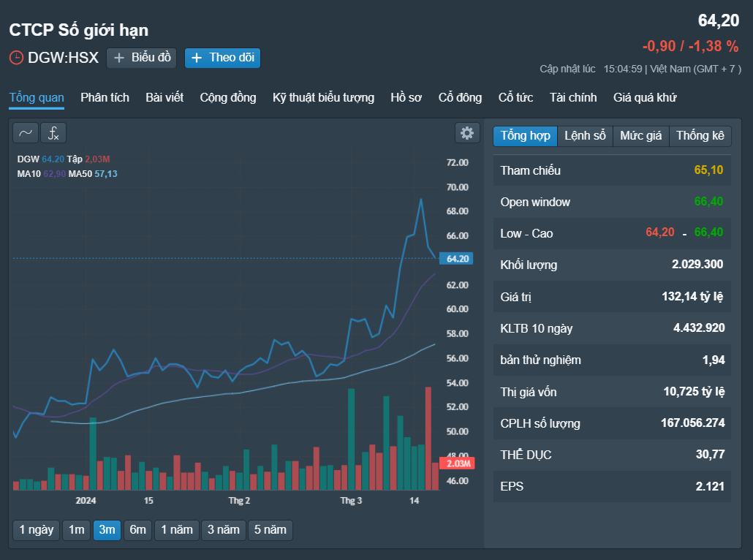
Task: Open the Tài chính tab
Action: (x=573, y=97)
